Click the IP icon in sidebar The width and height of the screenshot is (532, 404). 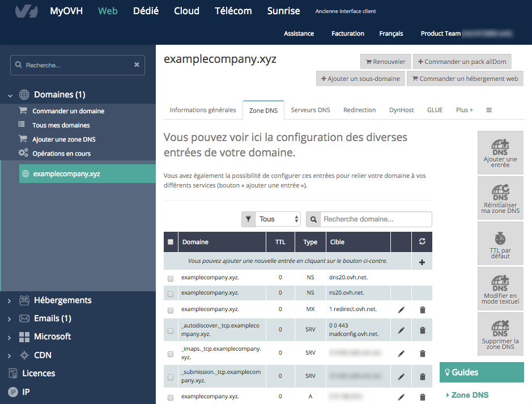13,392
